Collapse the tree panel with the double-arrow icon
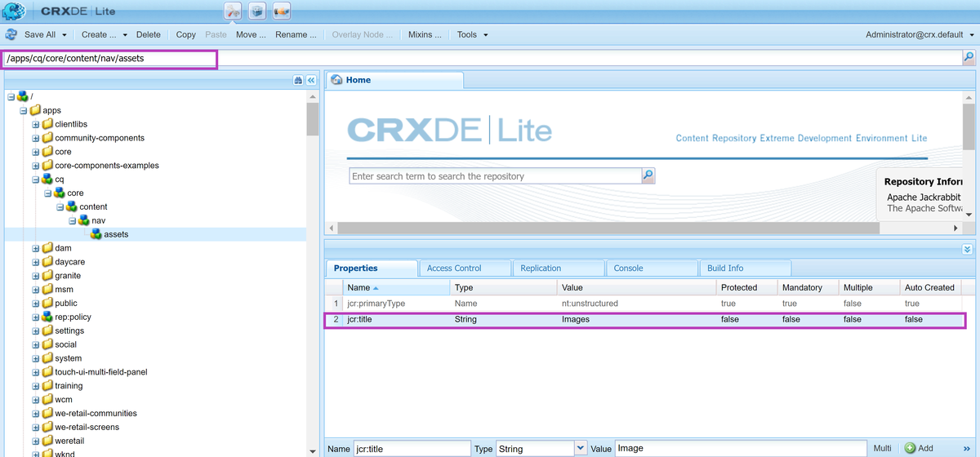The width and height of the screenshot is (980, 457). tap(311, 80)
